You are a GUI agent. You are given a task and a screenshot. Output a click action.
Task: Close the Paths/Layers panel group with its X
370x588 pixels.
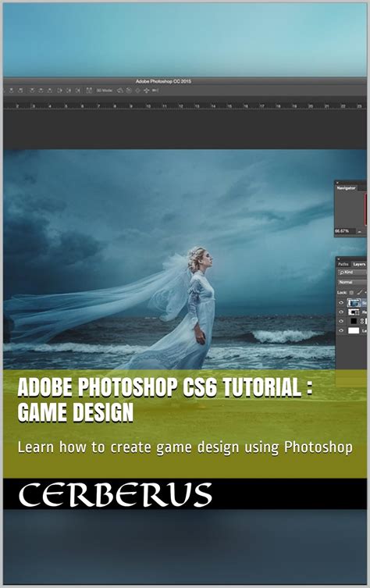(339, 259)
